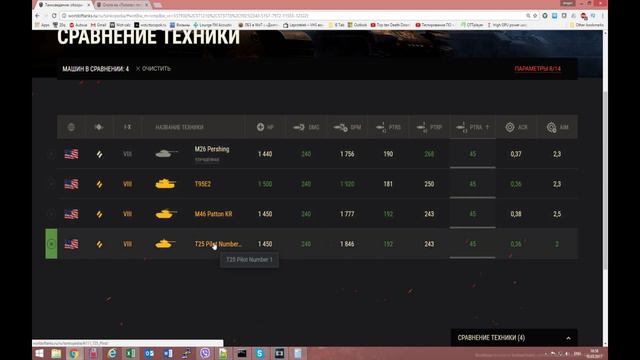Clear the comparison with Очистить
This screenshot has height=360, width=640.
tap(153, 69)
